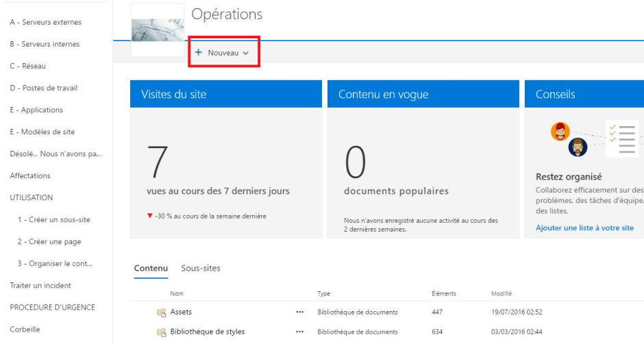Open the Corbeille recycle bin link
This screenshot has height=344, width=644.
[x=25, y=329]
